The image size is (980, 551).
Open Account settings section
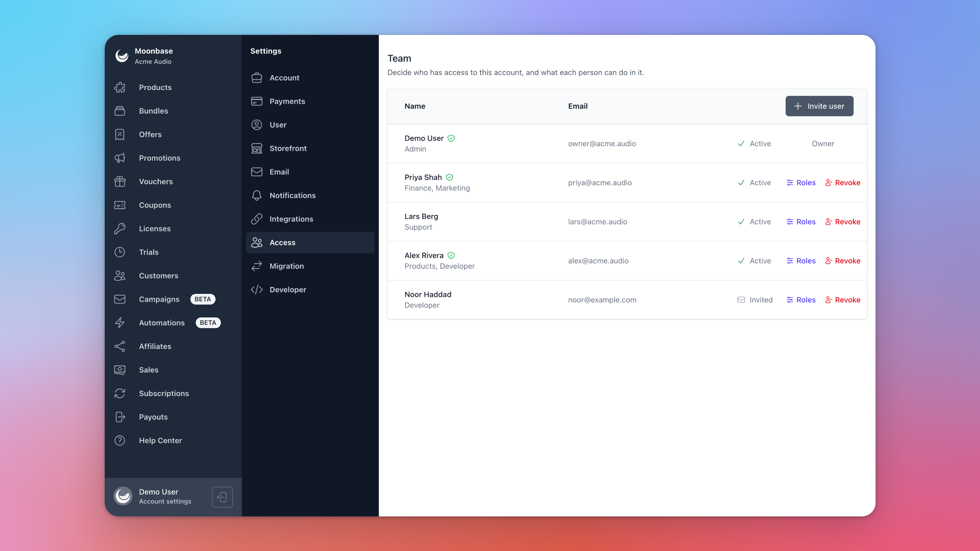pyautogui.click(x=310, y=78)
